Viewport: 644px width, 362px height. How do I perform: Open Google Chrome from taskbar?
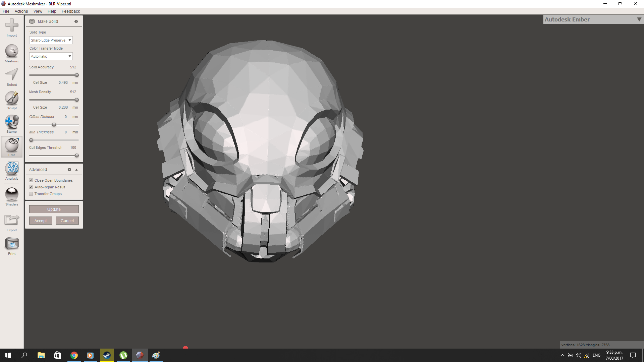(x=74, y=355)
